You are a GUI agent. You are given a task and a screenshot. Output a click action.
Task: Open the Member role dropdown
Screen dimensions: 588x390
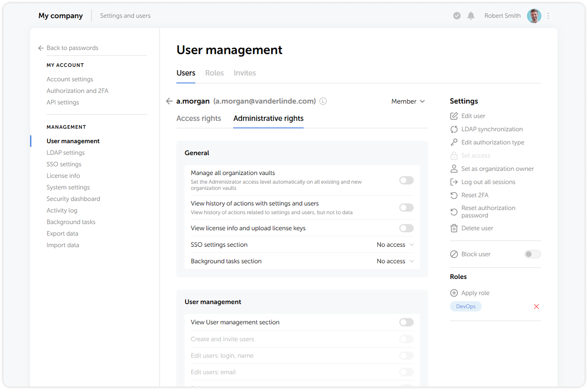pos(408,101)
